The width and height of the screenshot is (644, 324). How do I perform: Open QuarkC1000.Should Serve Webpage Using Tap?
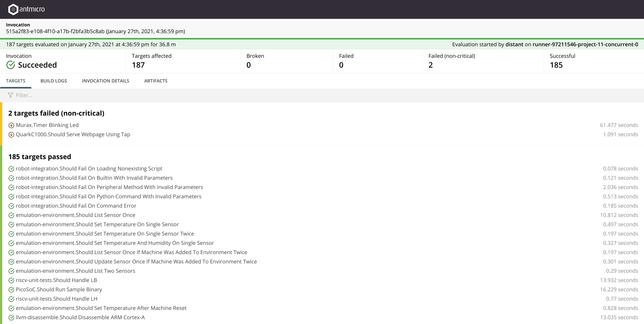[x=73, y=134]
